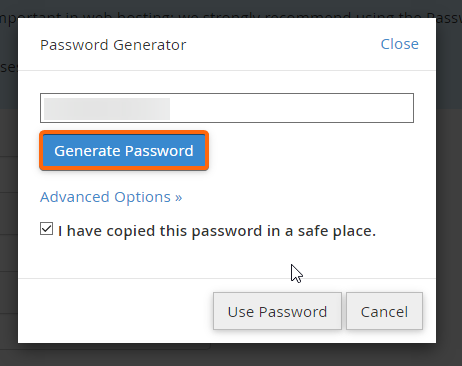Expand the Advanced Options section
Image resolution: width=462 pixels, height=366 pixels.
[111, 197]
